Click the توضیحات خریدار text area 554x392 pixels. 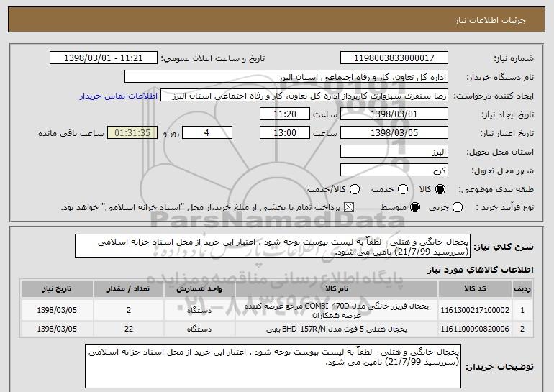point(273,366)
